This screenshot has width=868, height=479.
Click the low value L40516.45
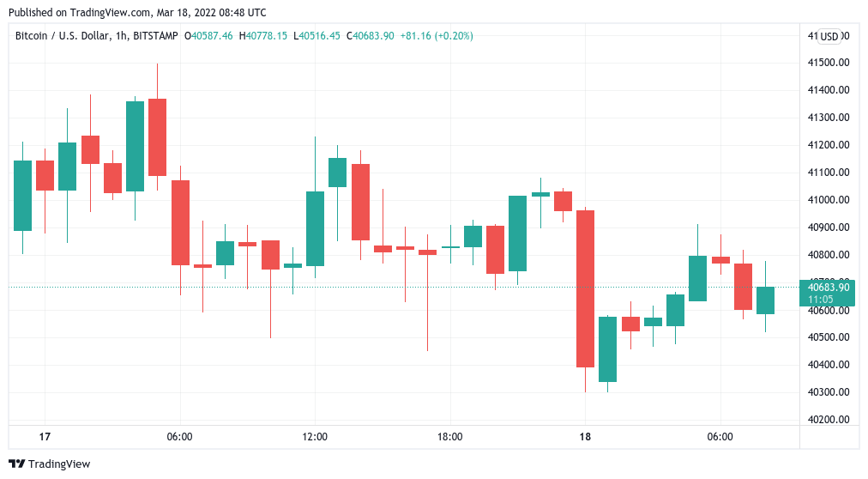[317, 36]
